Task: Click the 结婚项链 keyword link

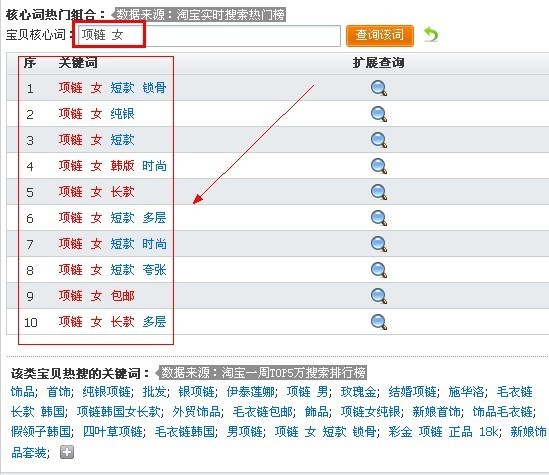Action: coord(412,392)
